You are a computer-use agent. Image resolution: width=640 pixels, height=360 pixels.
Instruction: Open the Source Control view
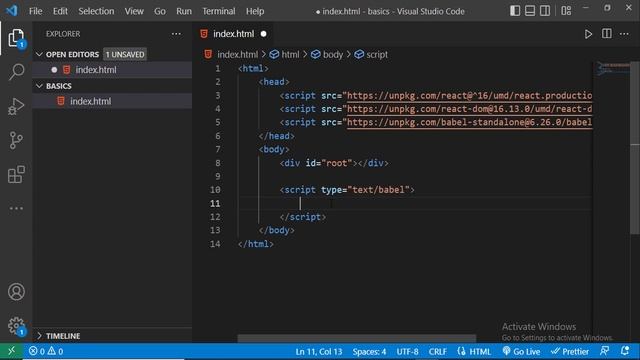tap(16, 140)
